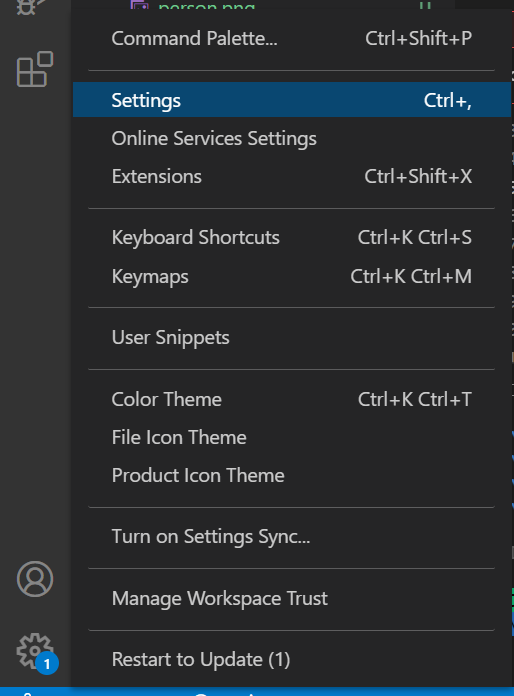Turn on Settings Sync
The width and height of the screenshot is (514, 696).
(x=292, y=537)
